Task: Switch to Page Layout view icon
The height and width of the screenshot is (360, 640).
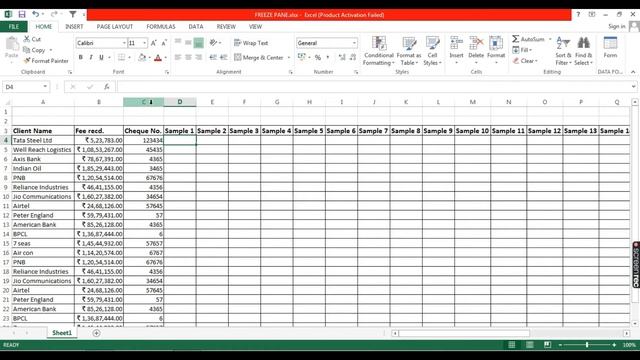Action: pyautogui.click(x=529, y=345)
